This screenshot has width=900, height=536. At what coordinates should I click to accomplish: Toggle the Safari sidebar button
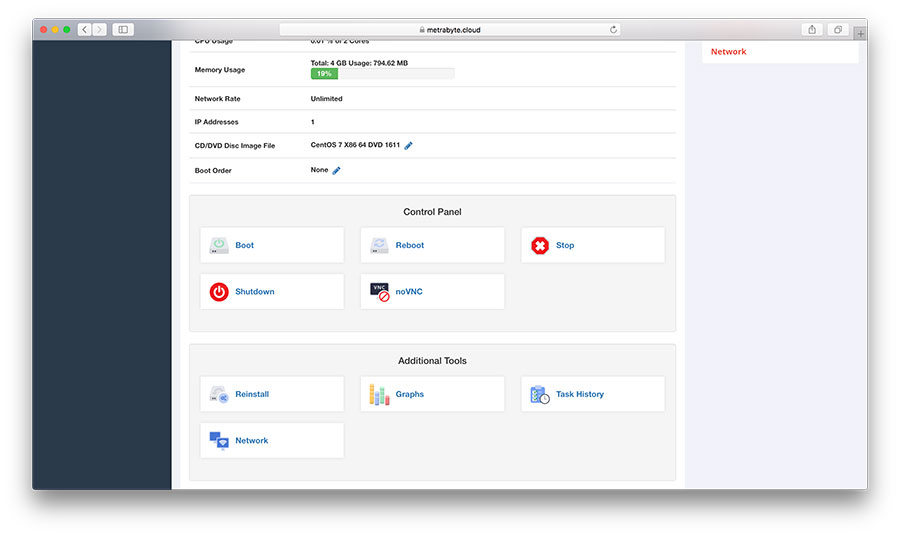[123, 30]
